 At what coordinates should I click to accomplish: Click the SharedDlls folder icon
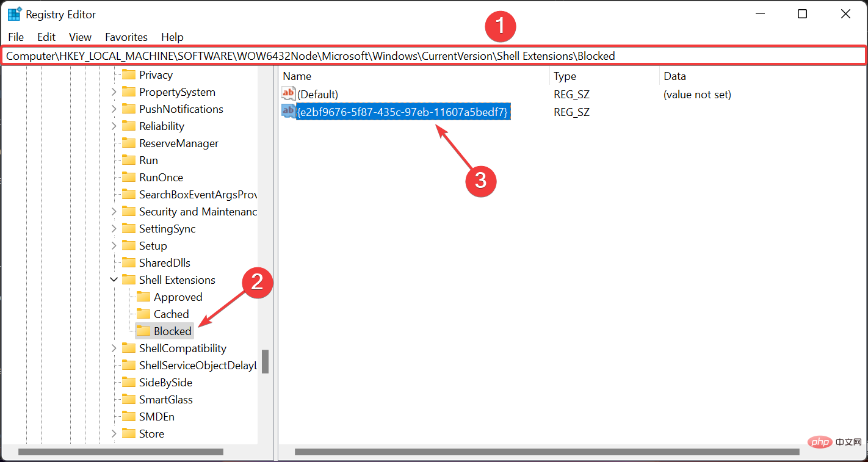coord(128,263)
